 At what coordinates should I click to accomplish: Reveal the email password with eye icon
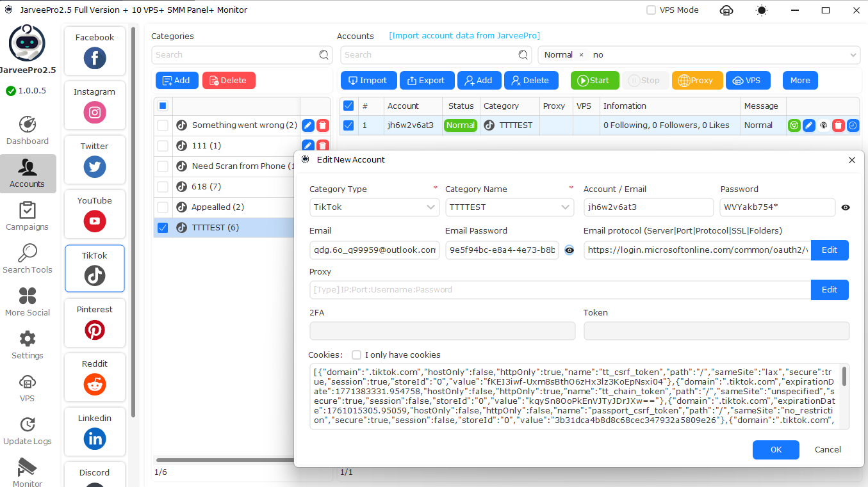569,250
